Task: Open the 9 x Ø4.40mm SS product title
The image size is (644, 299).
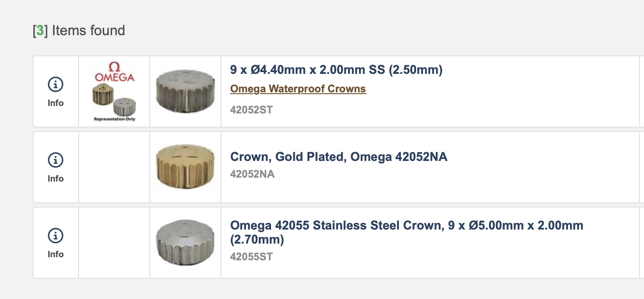Action: tap(336, 70)
